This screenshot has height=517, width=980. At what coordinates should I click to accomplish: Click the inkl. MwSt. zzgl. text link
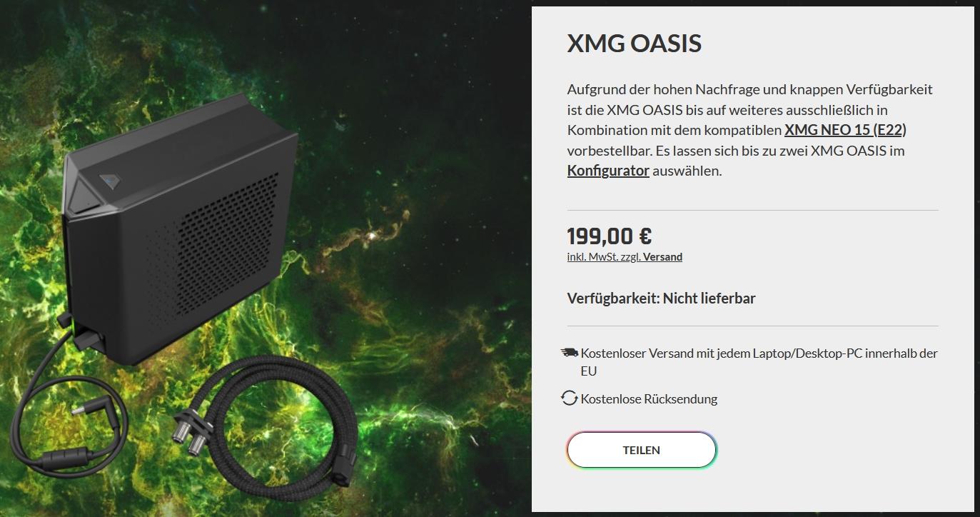click(x=605, y=257)
